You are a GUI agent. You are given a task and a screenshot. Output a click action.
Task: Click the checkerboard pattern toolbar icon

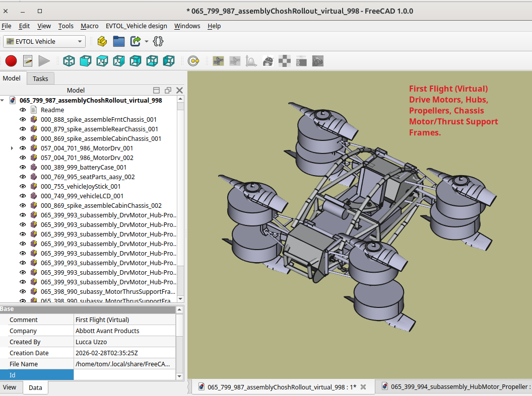(x=285, y=61)
